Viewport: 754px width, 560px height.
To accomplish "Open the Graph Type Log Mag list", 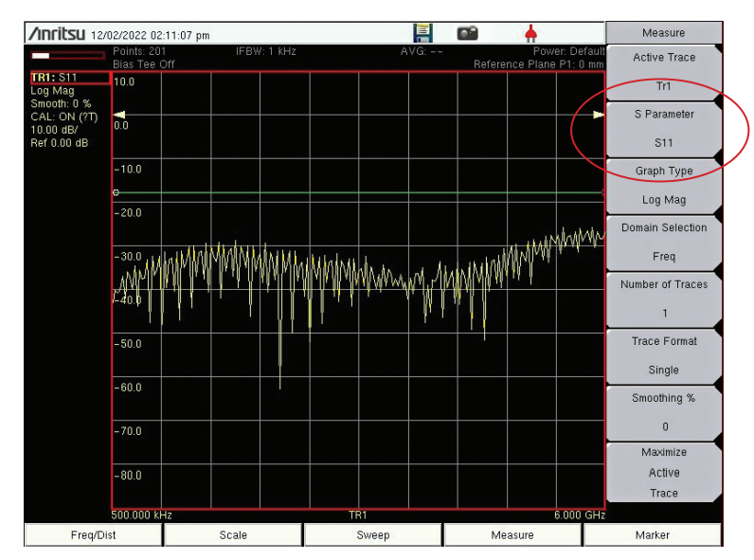I will (663, 186).
